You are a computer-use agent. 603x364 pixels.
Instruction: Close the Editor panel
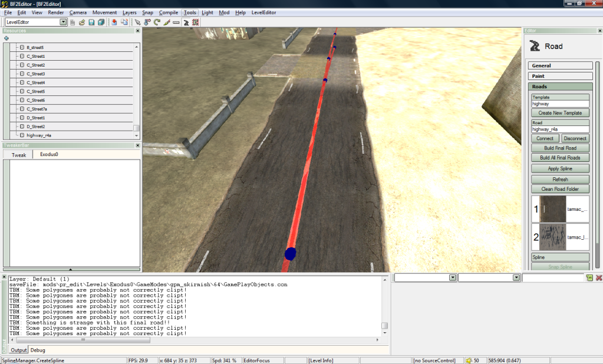coord(599,31)
